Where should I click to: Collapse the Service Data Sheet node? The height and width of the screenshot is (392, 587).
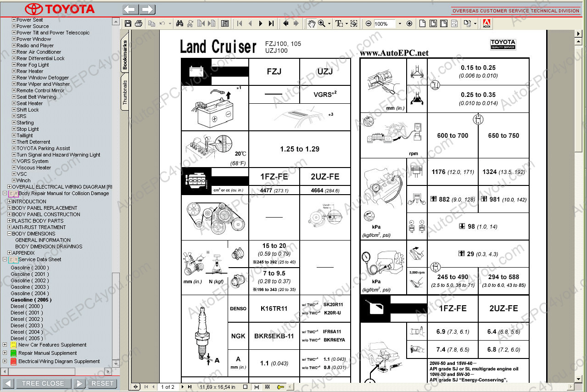click(5, 259)
